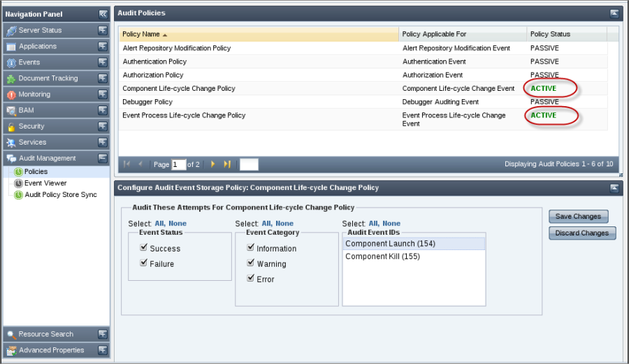This screenshot has width=629, height=364.
Task: Open Event Viewer under Audit Management
Action: (45, 183)
